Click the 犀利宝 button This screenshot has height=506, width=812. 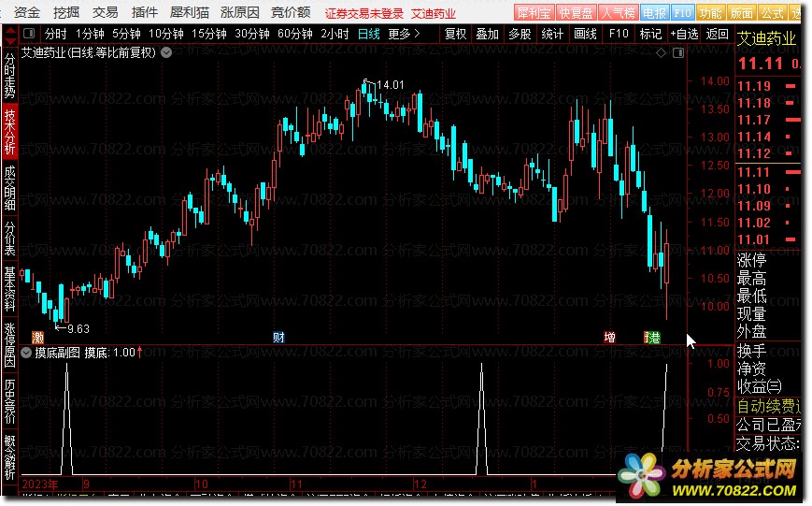(x=534, y=13)
